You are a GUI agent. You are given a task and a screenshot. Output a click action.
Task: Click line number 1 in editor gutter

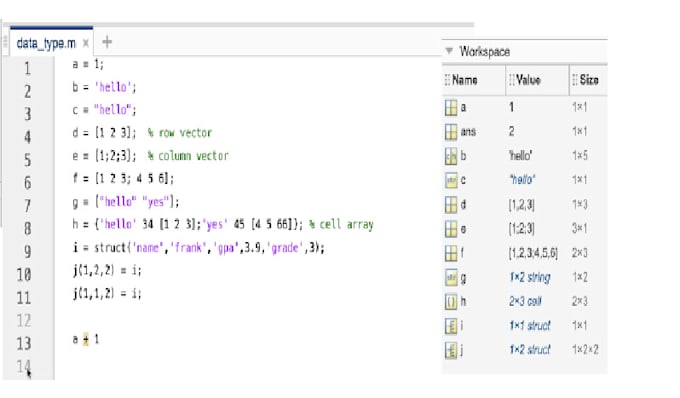point(27,68)
